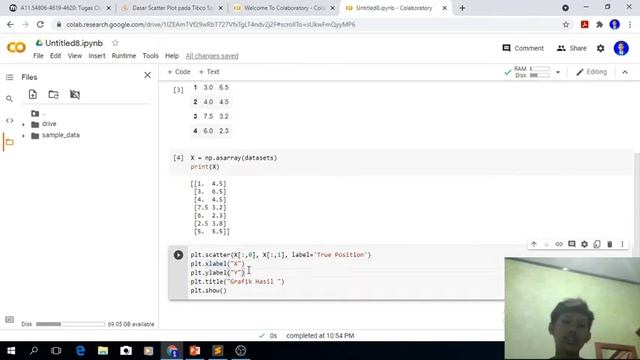Viewport: 640px width, 360px height.
Task: Open new browser tab
Action: 462,8
